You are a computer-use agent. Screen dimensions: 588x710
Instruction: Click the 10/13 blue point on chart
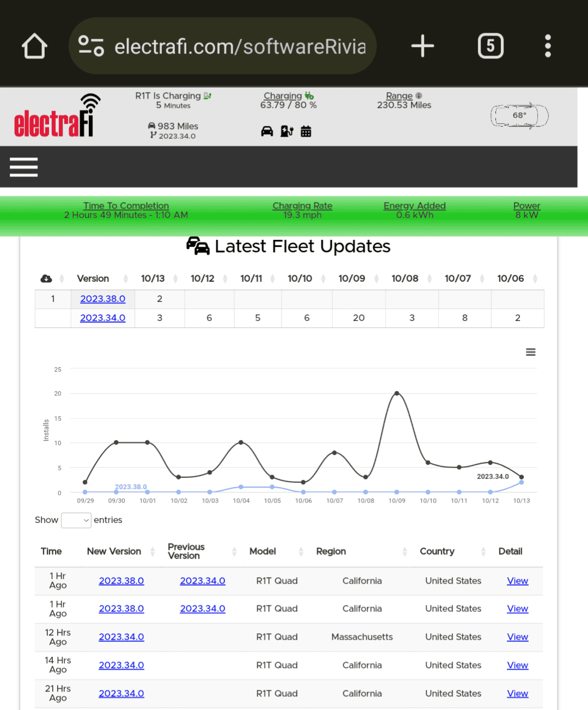pos(522,482)
